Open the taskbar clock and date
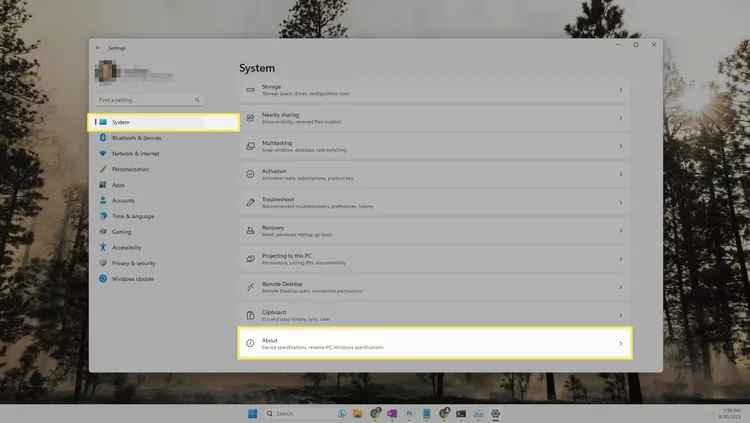The height and width of the screenshot is (423, 750). (x=731, y=414)
